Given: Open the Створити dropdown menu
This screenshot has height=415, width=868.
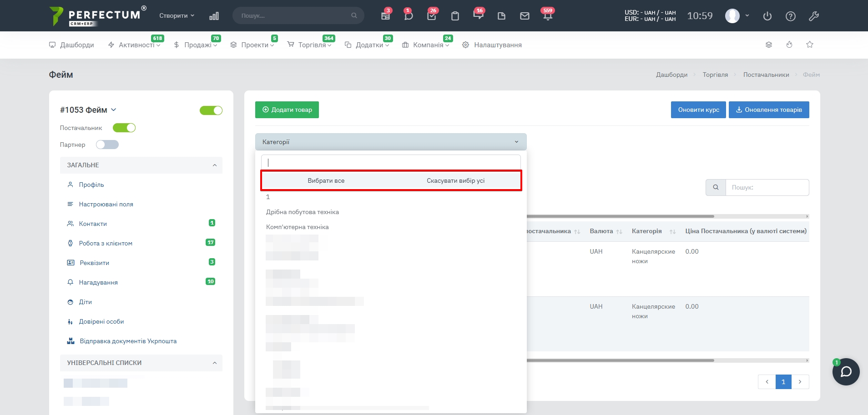Looking at the screenshot, I should 177,15.
